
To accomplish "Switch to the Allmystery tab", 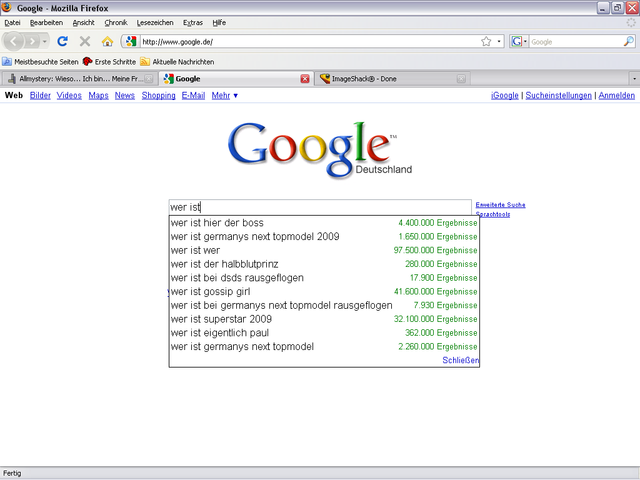I will point(79,79).
